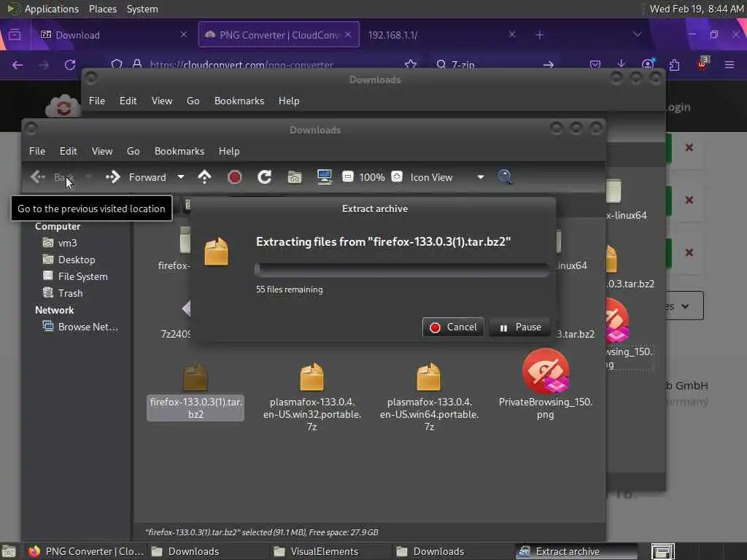Click the CloudConvert logo
Image resolution: width=747 pixels, height=560 pixels.
63,107
